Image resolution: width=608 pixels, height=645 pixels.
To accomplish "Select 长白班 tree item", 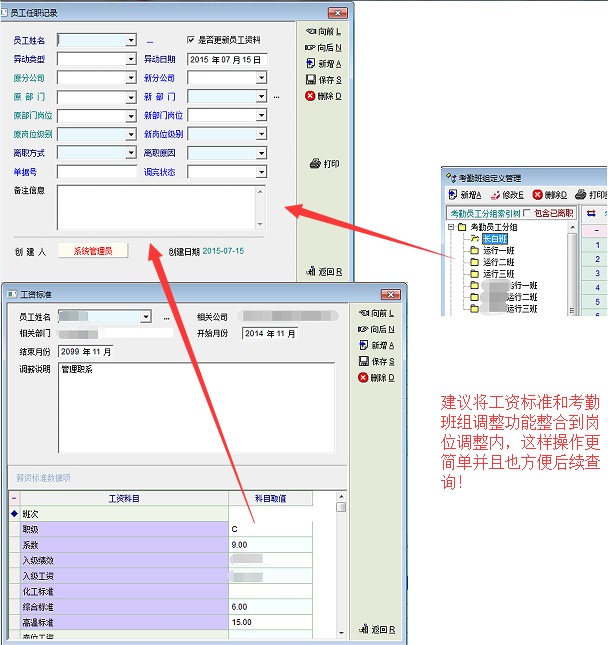I will pyautogui.click(x=495, y=239).
